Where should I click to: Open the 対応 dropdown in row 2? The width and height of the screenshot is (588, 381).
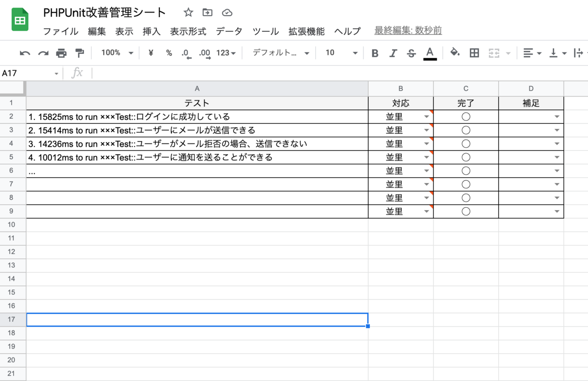426,116
